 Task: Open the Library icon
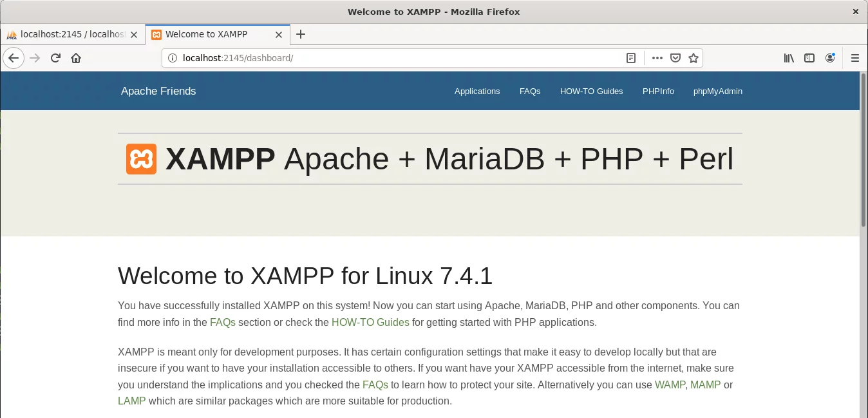789,58
